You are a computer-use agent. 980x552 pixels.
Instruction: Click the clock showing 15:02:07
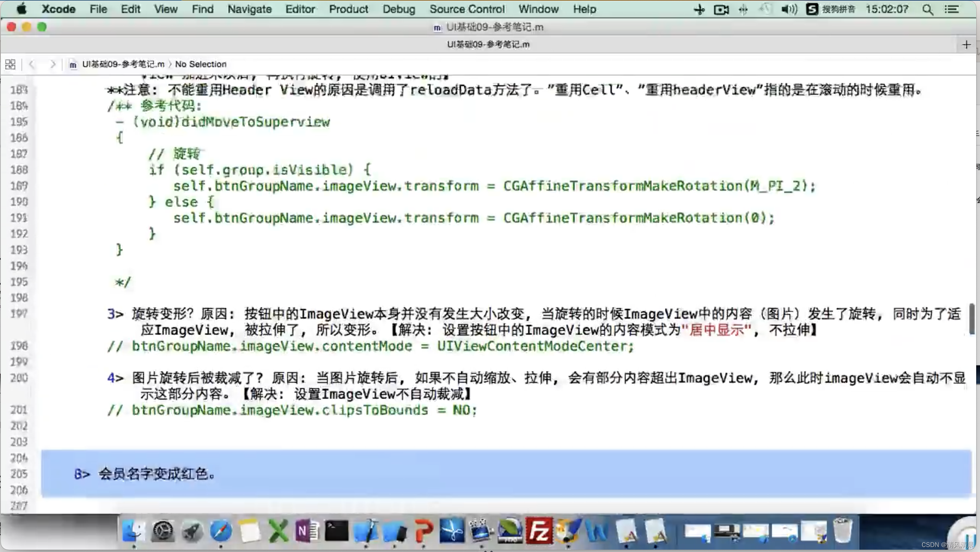coord(887,9)
